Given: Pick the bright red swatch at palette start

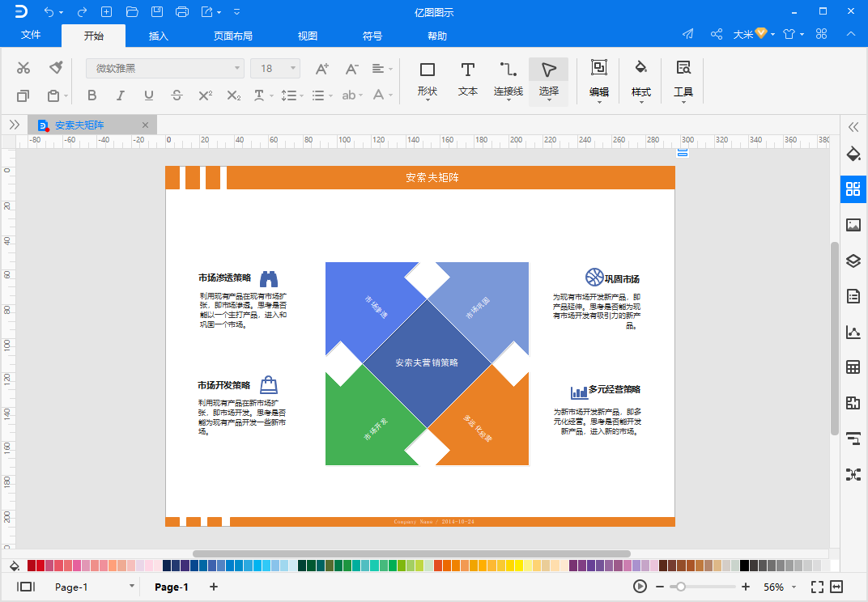Looking at the screenshot, I should [40, 566].
